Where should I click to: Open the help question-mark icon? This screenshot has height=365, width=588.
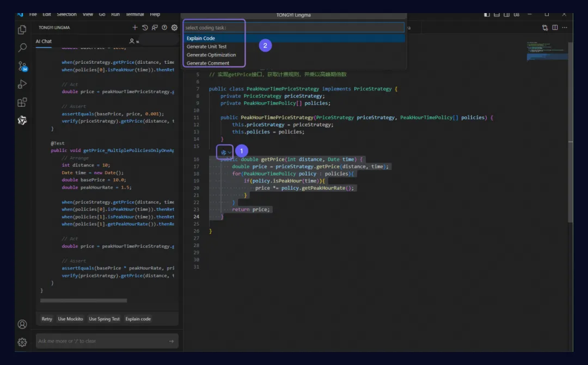[164, 27]
